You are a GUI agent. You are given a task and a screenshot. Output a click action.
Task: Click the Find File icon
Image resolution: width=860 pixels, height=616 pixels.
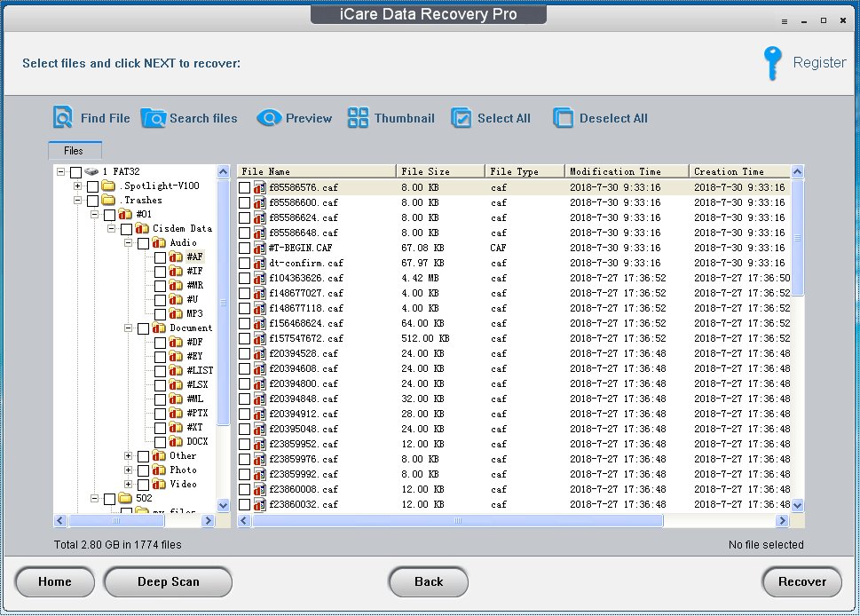tap(62, 117)
